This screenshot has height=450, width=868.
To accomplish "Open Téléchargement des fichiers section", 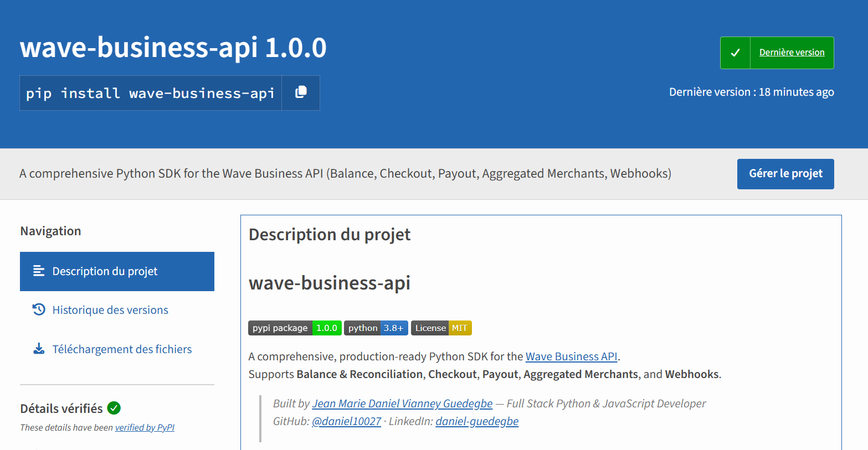I will tap(122, 349).
